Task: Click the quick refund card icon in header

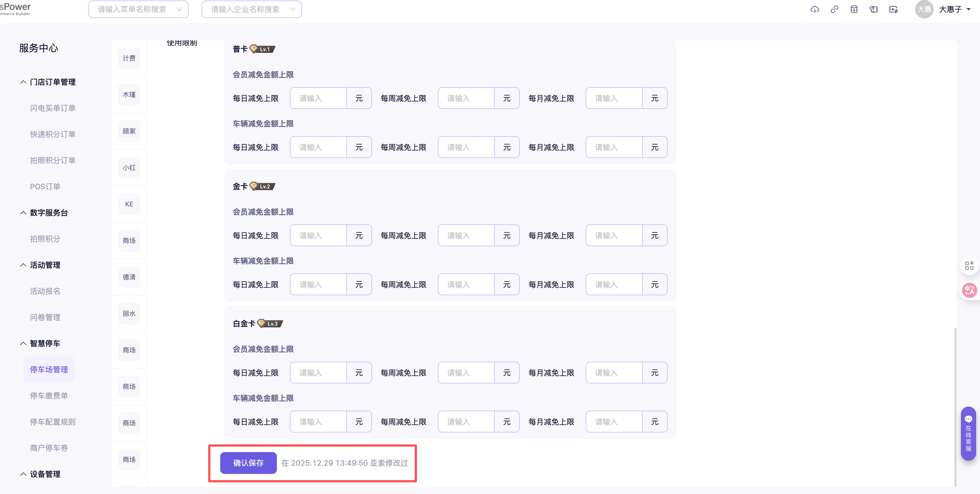Action: 893,10
